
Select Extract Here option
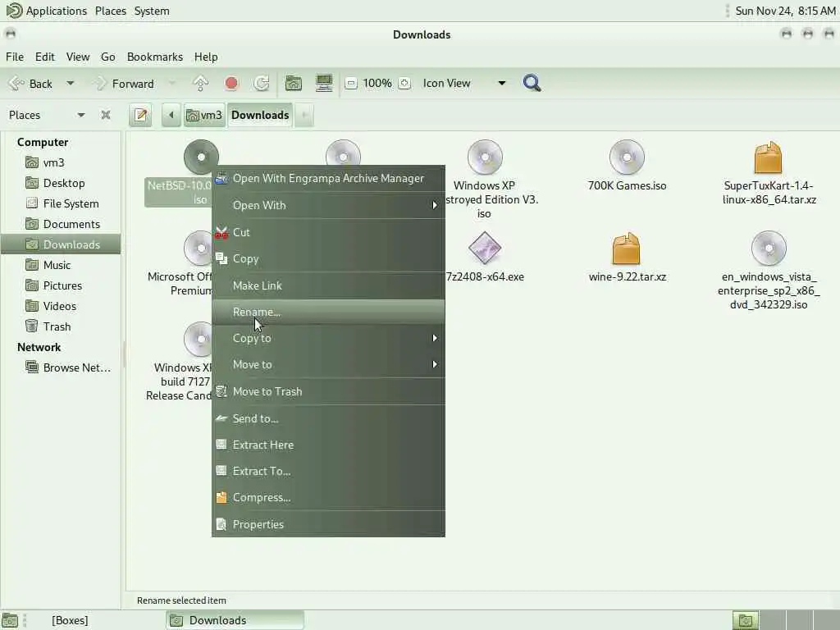[x=328, y=445]
